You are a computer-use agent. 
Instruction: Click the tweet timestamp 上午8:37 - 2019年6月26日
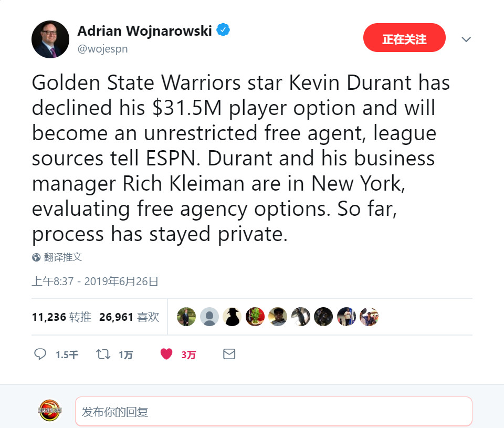click(95, 281)
